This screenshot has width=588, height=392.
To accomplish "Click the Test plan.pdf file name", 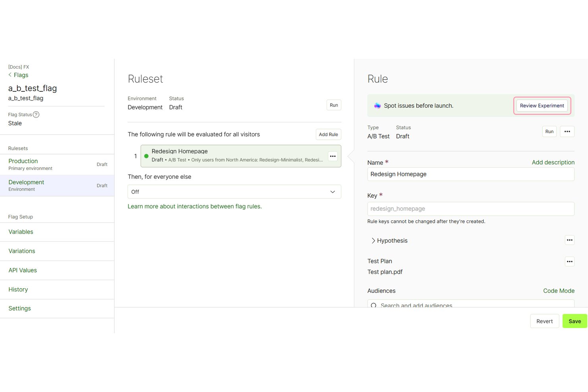I will 385,272.
